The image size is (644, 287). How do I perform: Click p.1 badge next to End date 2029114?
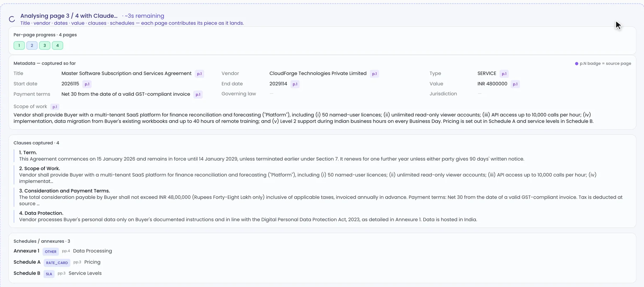click(295, 84)
